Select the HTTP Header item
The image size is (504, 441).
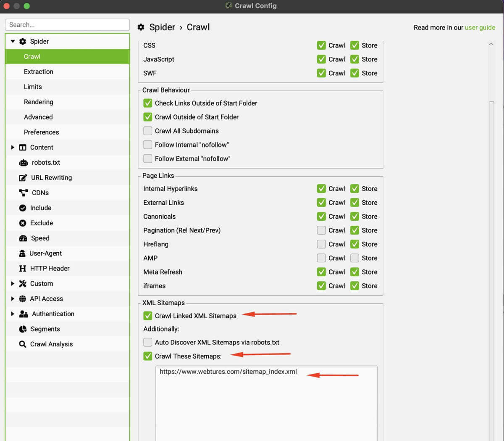click(50, 269)
